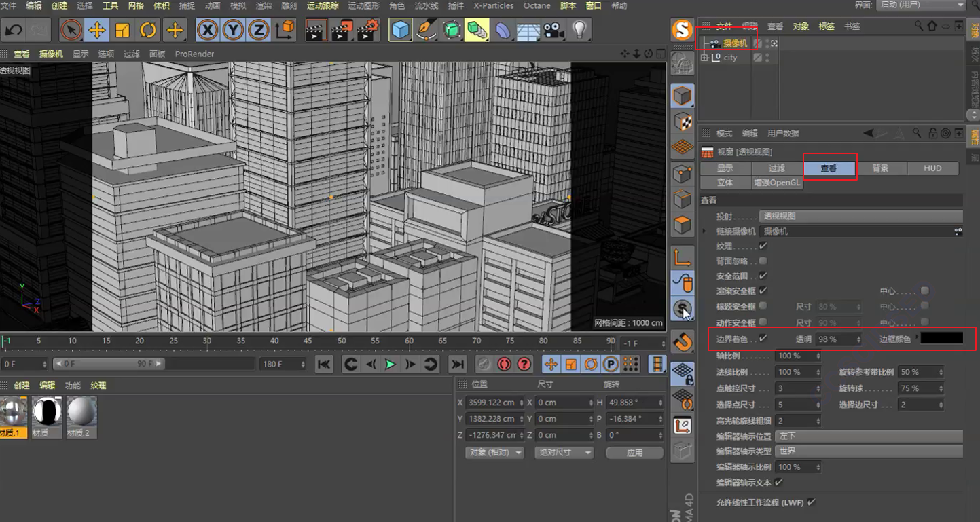Click frame 45 on the timeline ruler
The image size is (980, 522).
tap(308, 341)
